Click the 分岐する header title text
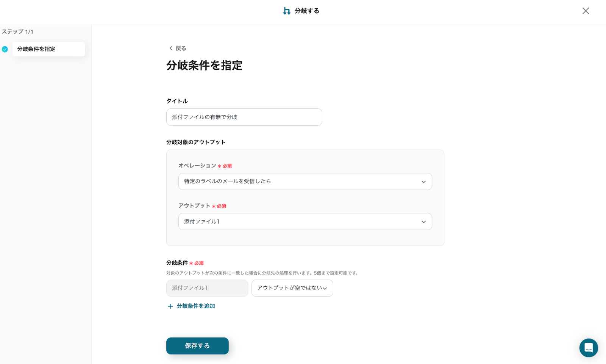606x364 pixels. coord(307,11)
